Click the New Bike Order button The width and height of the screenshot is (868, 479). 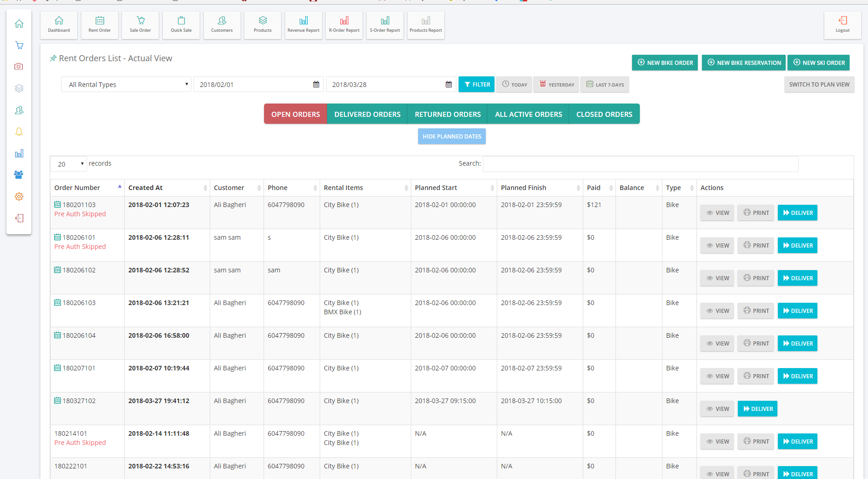665,63
